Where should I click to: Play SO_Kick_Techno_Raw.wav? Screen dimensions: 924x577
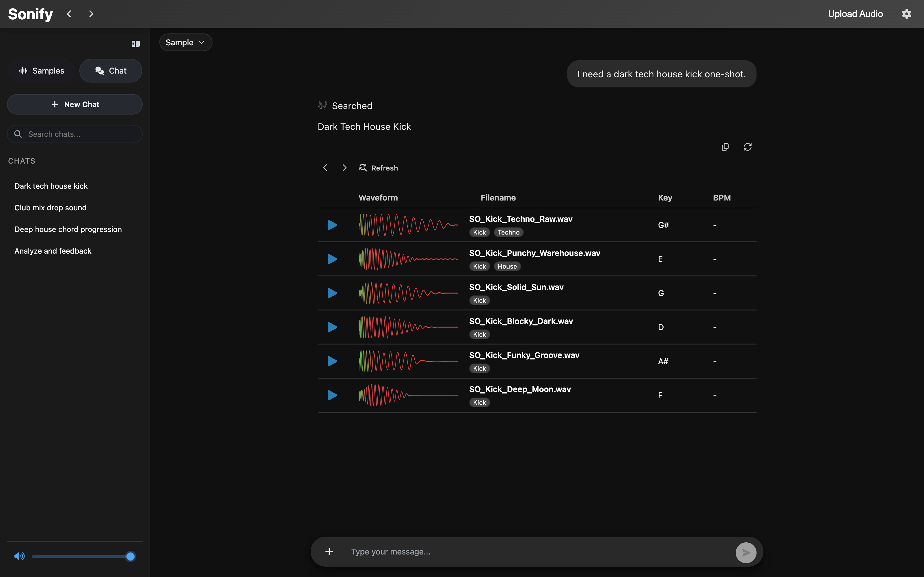point(332,225)
